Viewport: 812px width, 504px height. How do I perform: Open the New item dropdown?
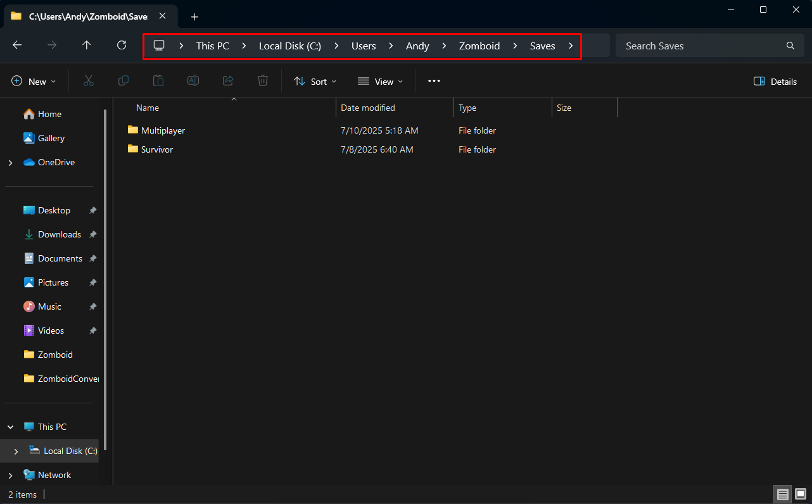pyautogui.click(x=34, y=81)
